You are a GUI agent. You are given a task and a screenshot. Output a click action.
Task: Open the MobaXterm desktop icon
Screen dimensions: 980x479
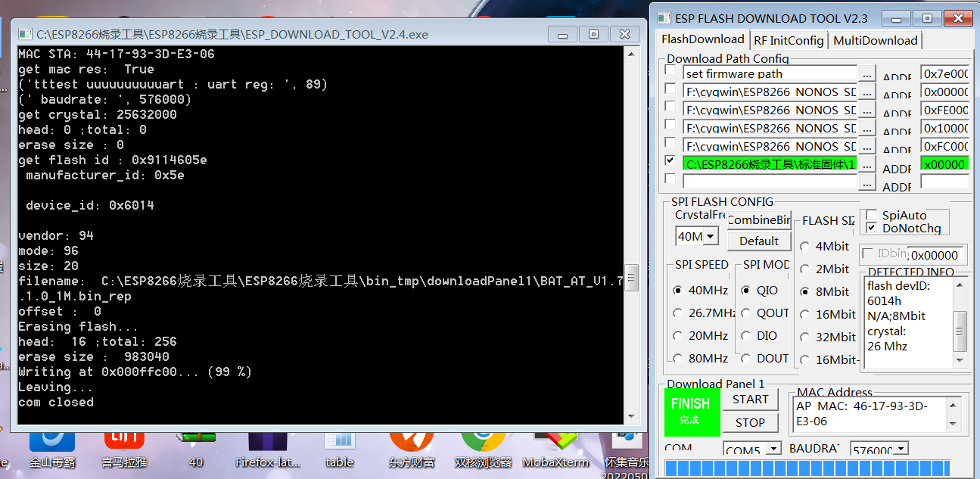(x=555, y=448)
